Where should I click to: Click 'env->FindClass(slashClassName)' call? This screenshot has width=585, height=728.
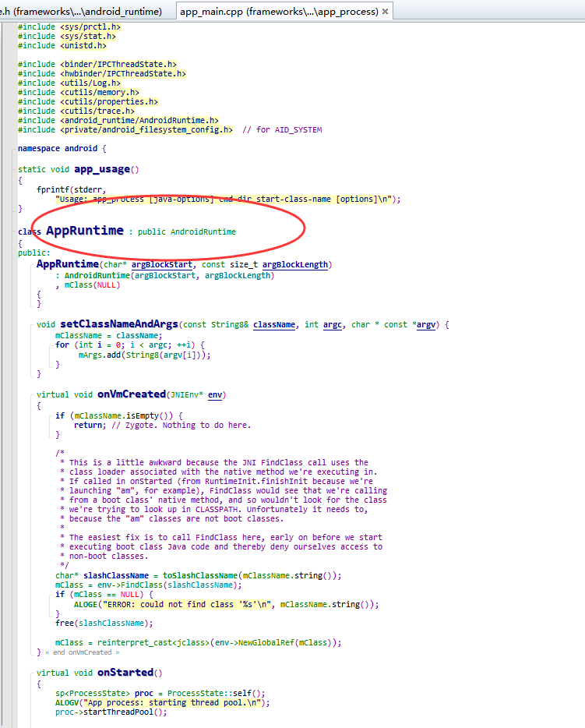pyautogui.click(x=169, y=585)
